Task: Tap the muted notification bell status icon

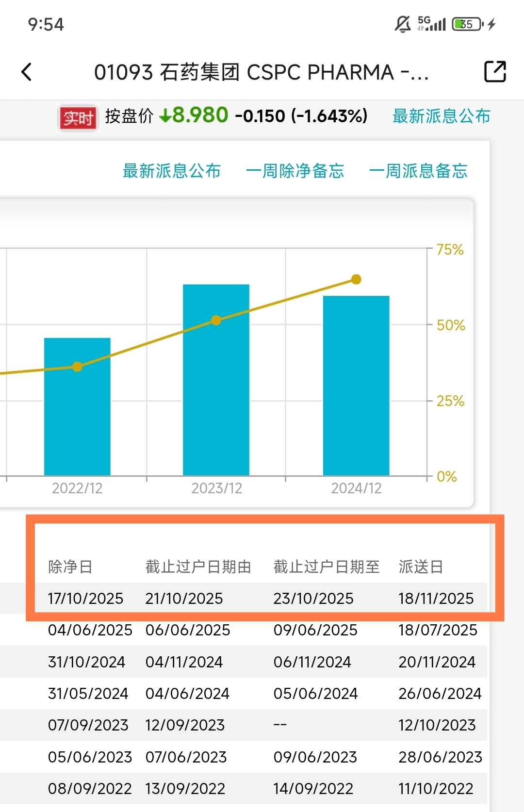Action: point(403,24)
